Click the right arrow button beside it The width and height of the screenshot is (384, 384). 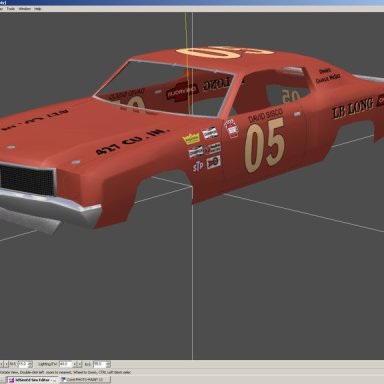coord(6,364)
